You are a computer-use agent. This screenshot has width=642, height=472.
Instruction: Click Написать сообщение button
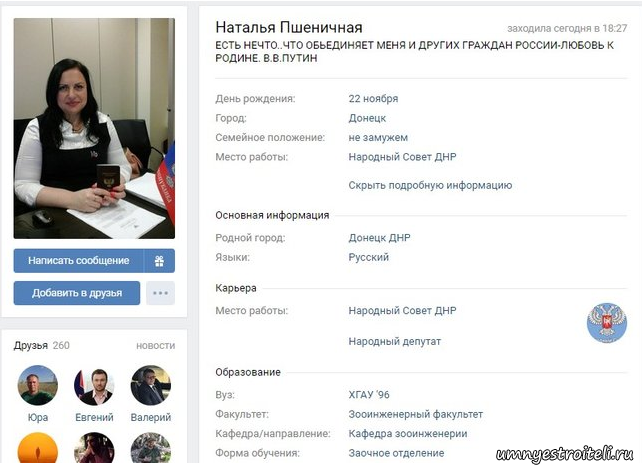79,261
